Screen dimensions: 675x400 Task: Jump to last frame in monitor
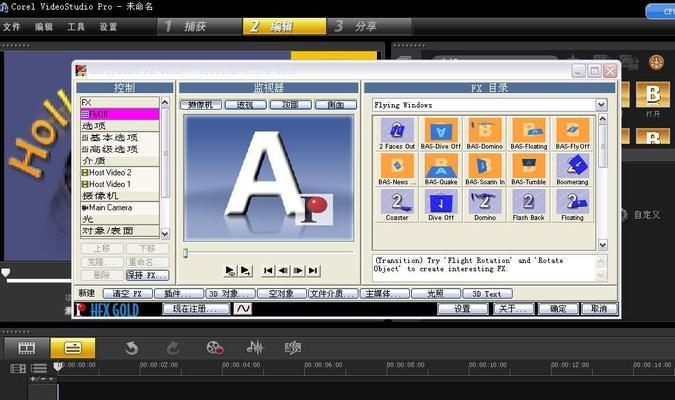click(x=313, y=270)
